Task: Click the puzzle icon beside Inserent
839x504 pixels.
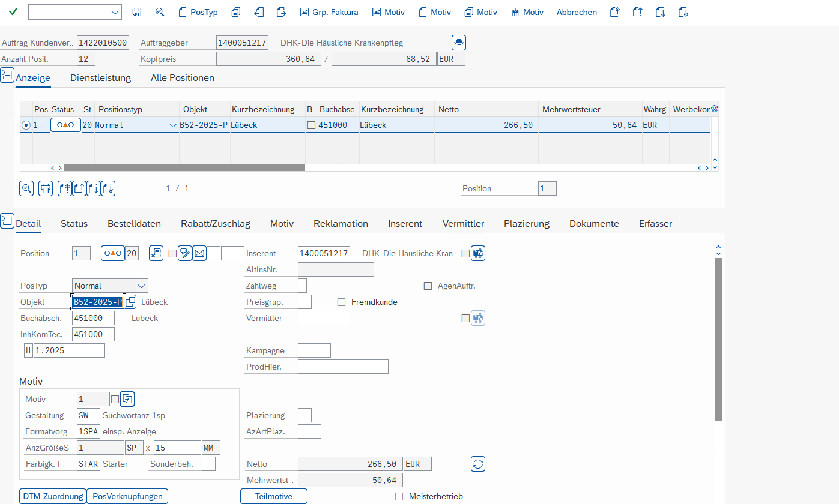Action: pyautogui.click(x=478, y=253)
